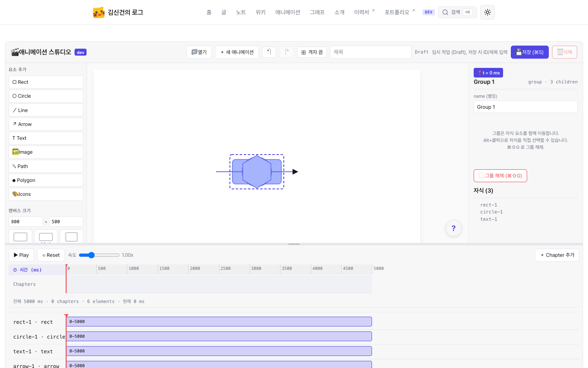
Task: Click the 열기 open button
Action: click(199, 52)
